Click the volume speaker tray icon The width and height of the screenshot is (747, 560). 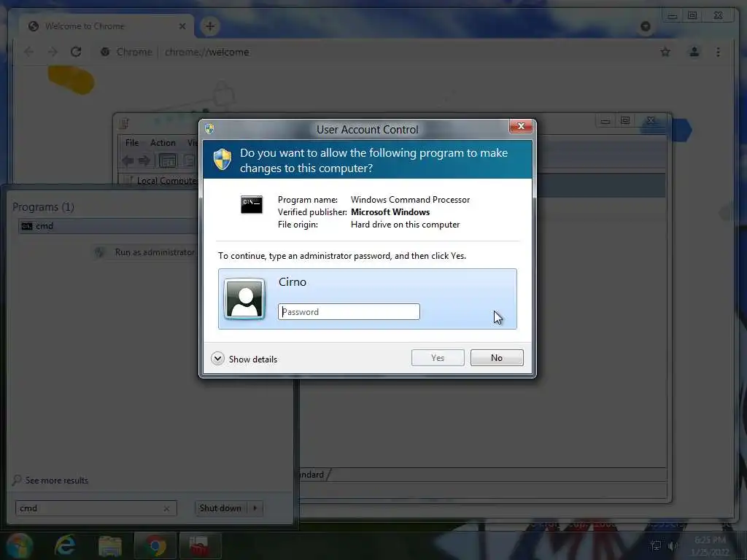click(x=673, y=545)
